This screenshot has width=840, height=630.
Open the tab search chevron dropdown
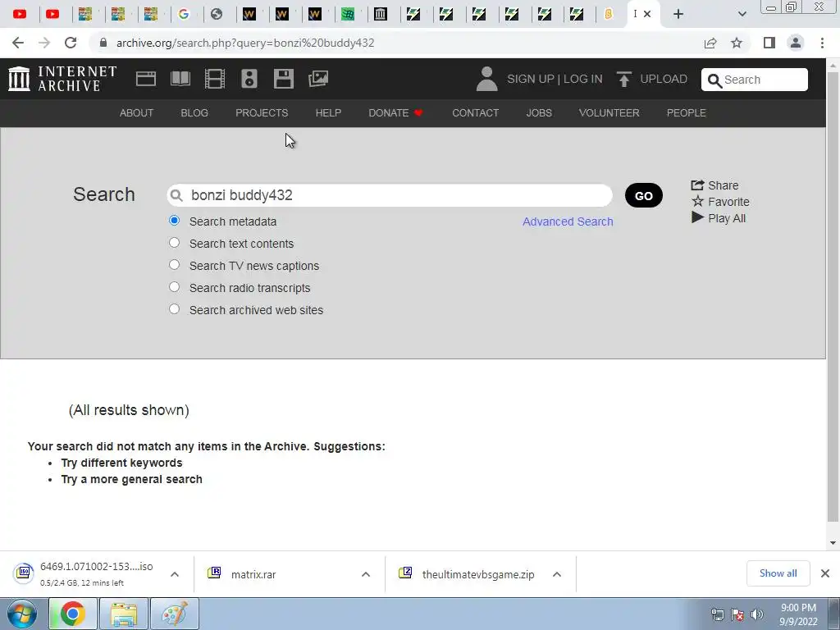tap(742, 14)
